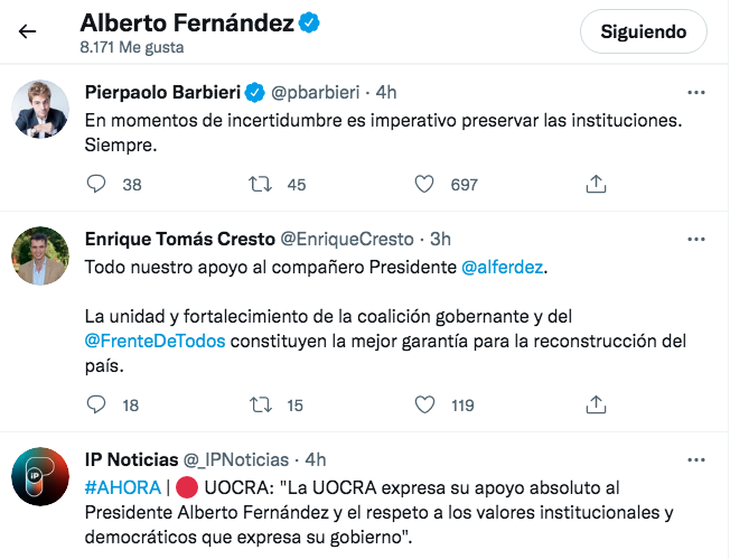
Task: Open the @FrenteDeTodos mention link
Action: point(155,341)
